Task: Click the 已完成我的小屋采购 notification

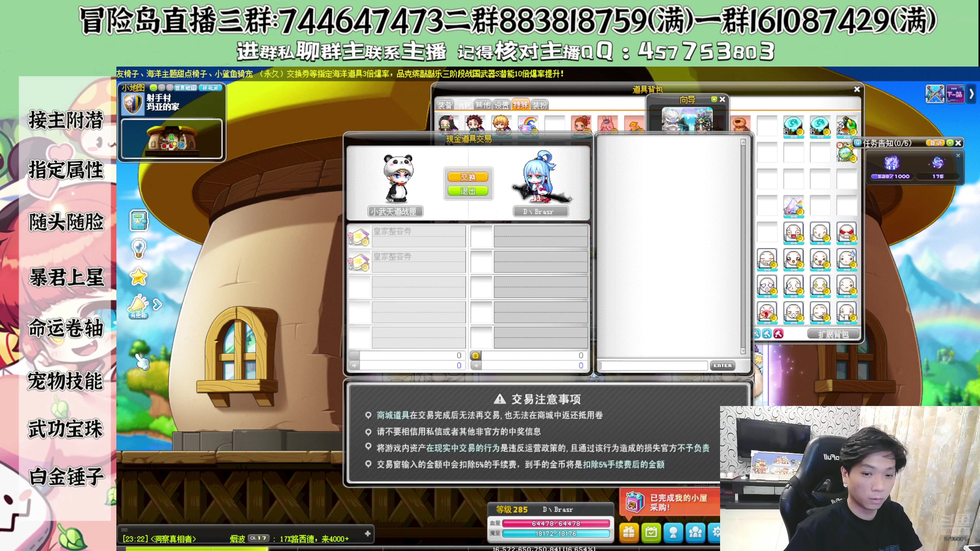Action: pos(670,503)
